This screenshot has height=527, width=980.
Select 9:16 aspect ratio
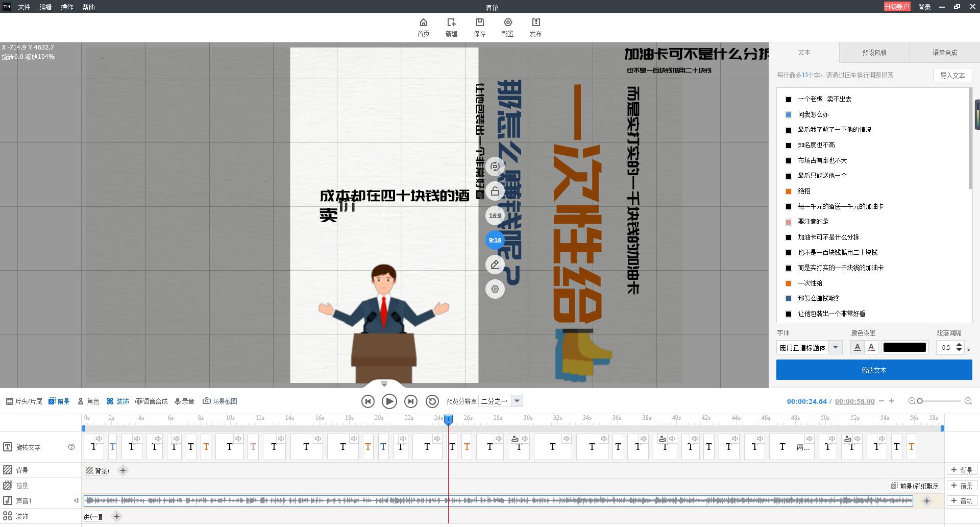click(x=495, y=240)
